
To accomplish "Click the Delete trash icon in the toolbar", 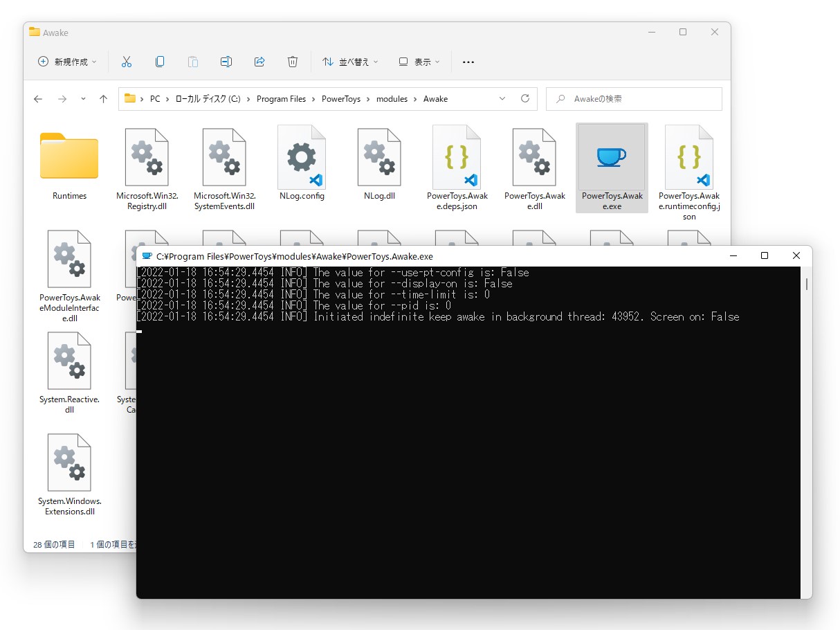I will tap(293, 62).
